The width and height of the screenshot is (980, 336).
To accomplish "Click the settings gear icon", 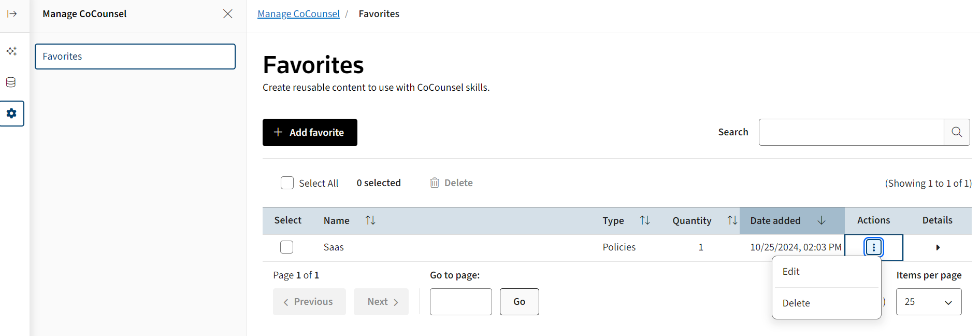I will (11, 113).
